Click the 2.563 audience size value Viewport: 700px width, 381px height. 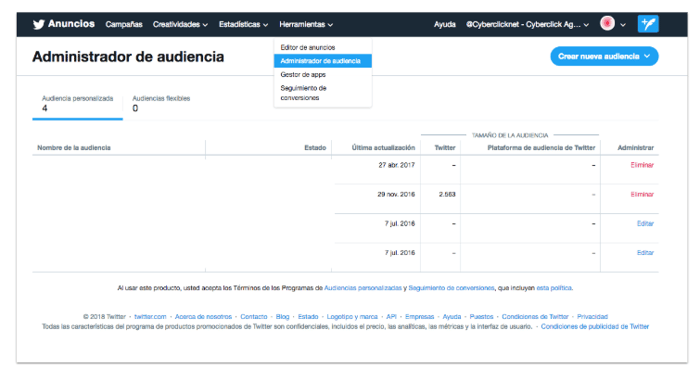coord(447,194)
